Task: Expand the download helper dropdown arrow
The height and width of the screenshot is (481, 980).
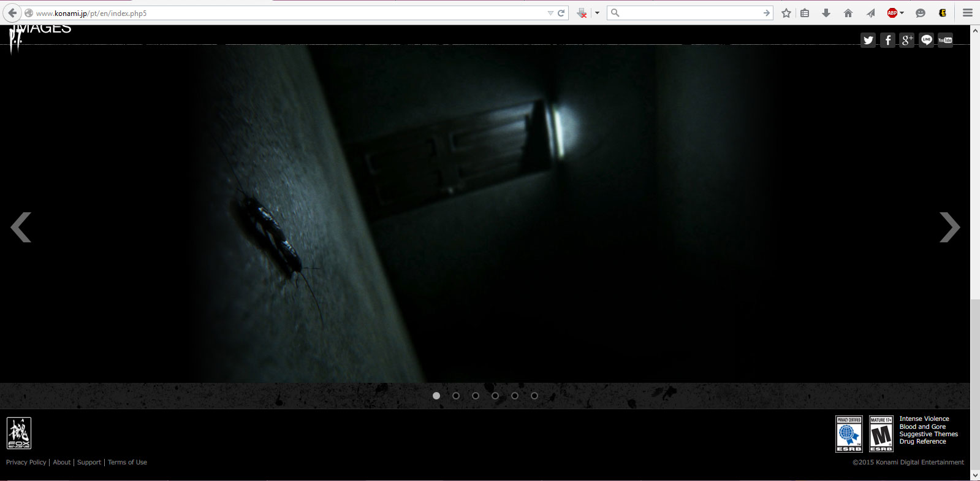Action: click(597, 13)
